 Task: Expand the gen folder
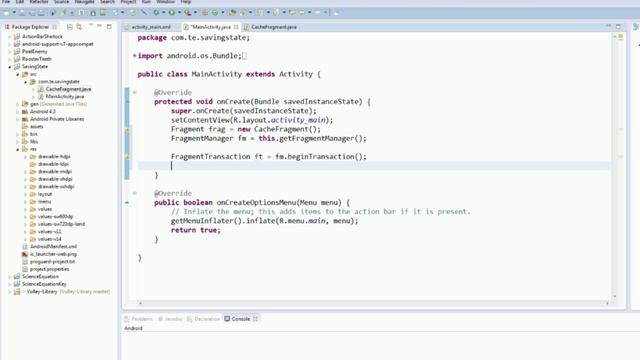click(18, 104)
